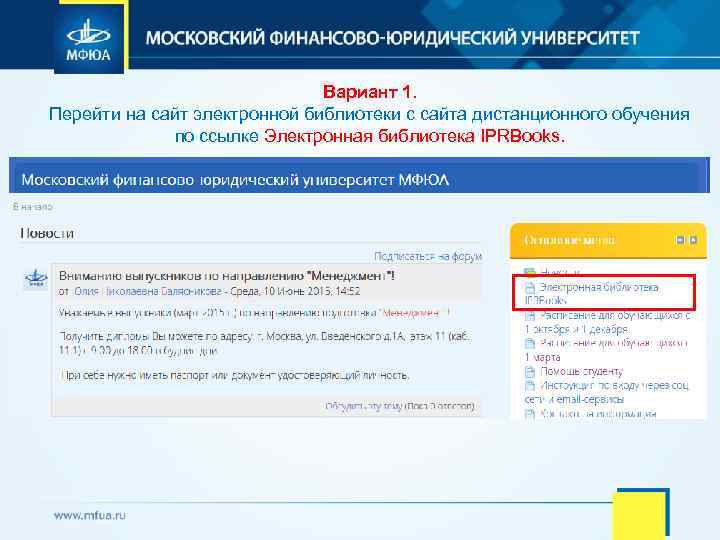720x540 pixels.
Task: Click the main menu block's yellow title bar
Action: click(x=608, y=241)
